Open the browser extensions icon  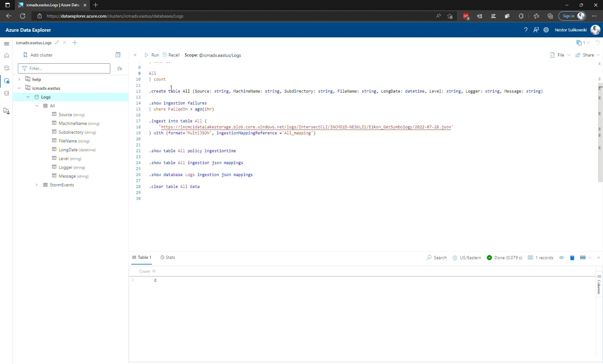[x=521, y=16]
